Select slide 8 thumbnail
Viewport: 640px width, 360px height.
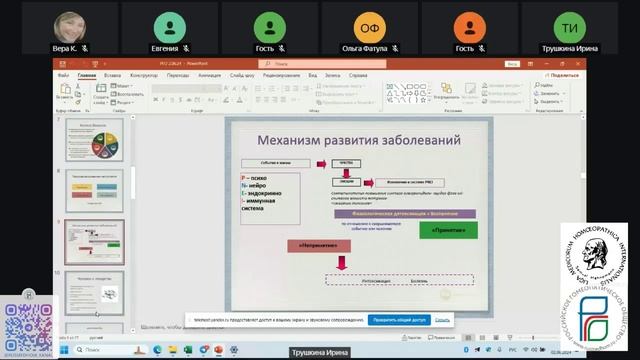point(94,191)
